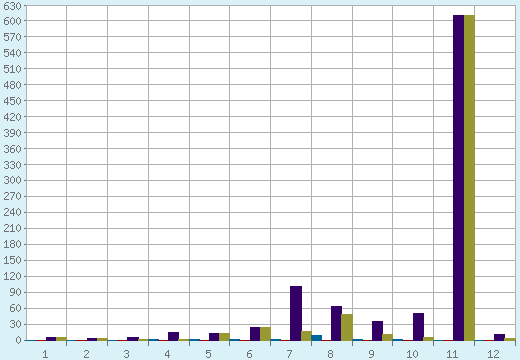The height and width of the screenshot is (360, 520).
Task: Click the tall purple bar in month 11
Action: click(459, 178)
